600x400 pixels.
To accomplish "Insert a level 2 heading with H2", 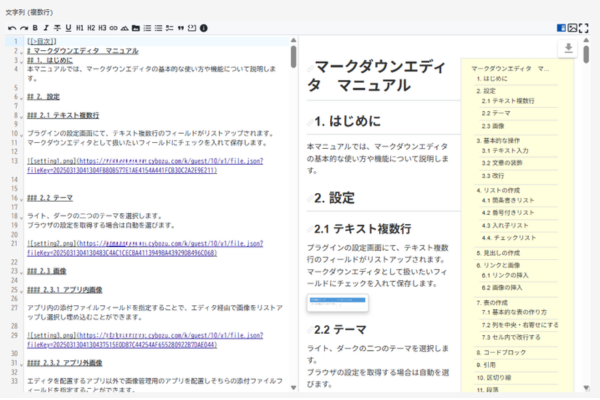I will pyautogui.click(x=91, y=28).
